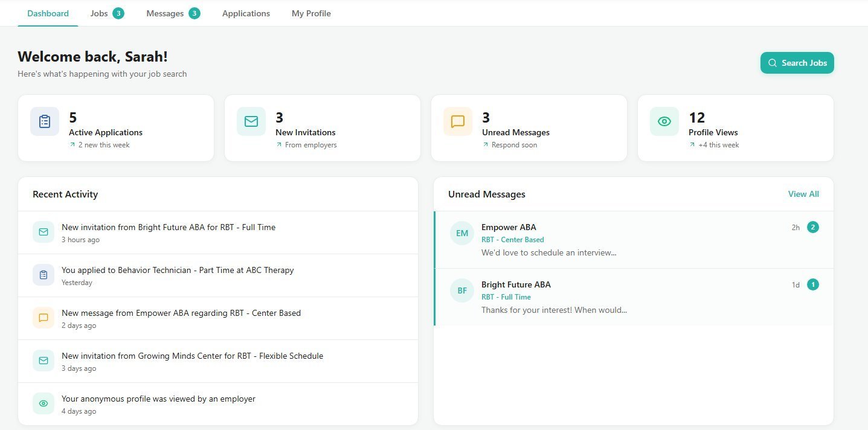
Task: Click the chat bubble icon on Unread Messages card
Action: click(457, 121)
